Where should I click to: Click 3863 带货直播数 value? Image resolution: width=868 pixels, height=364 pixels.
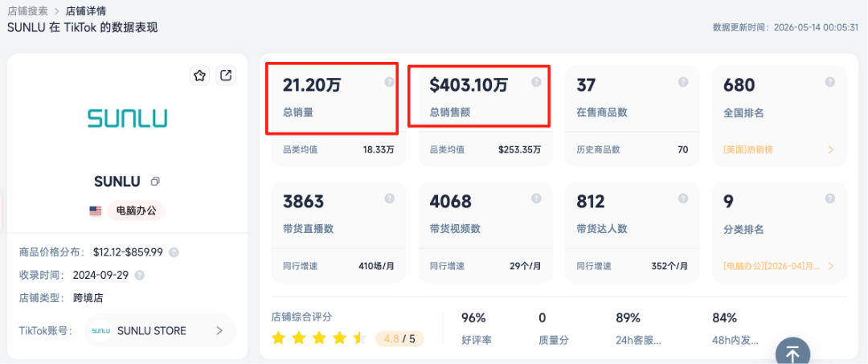pyautogui.click(x=303, y=202)
